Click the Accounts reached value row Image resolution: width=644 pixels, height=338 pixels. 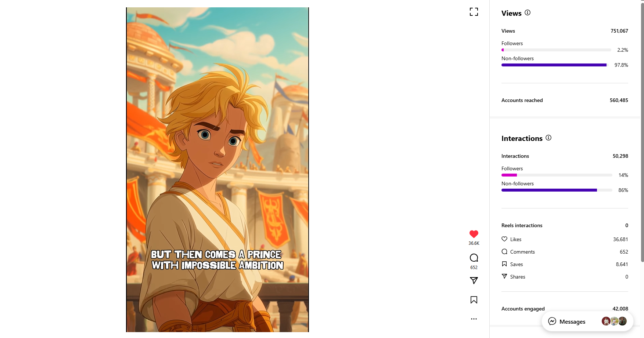tap(565, 100)
